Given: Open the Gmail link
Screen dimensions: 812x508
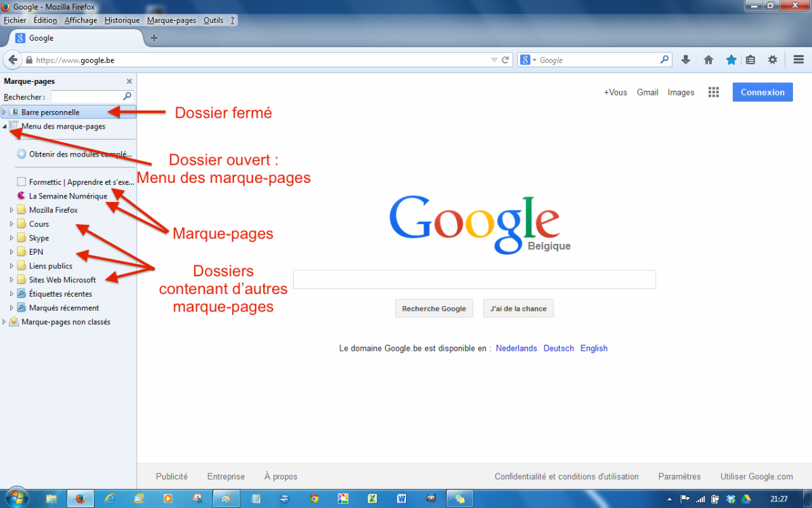Looking at the screenshot, I should click(x=648, y=92).
